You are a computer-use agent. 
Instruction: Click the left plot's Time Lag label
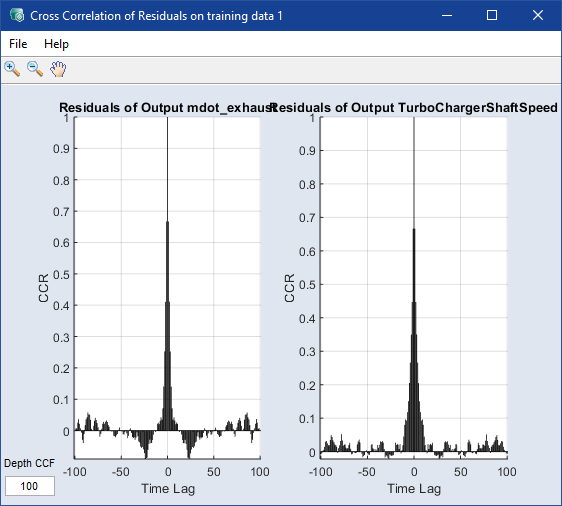coord(168,488)
